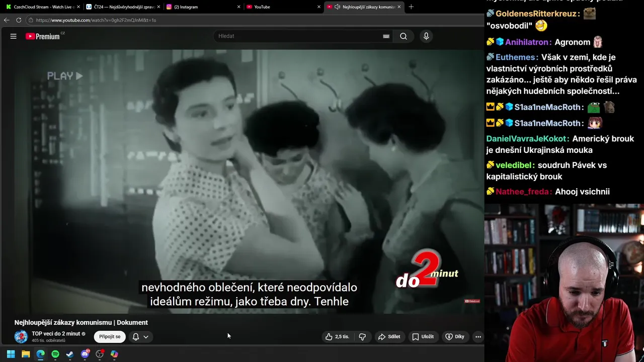This screenshot has width=644, height=362.
Task: Click the YouTube badge below do 2 minut logo
Action: pos(472,301)
